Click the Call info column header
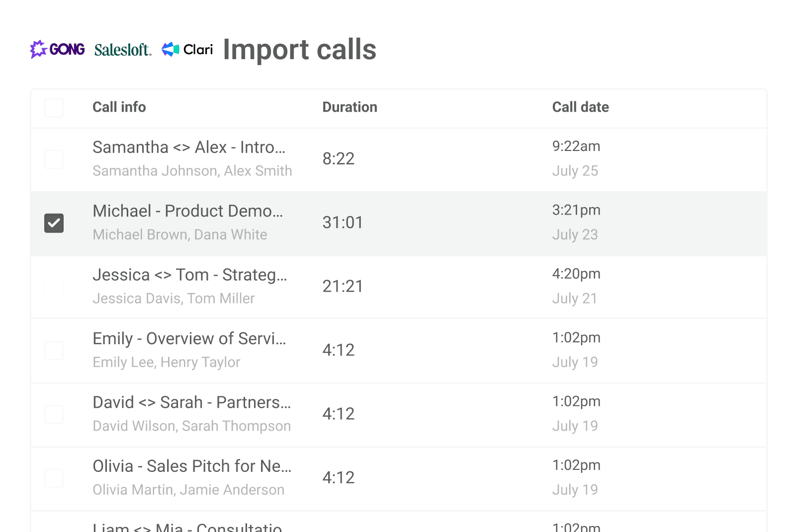 coord(119,107)
